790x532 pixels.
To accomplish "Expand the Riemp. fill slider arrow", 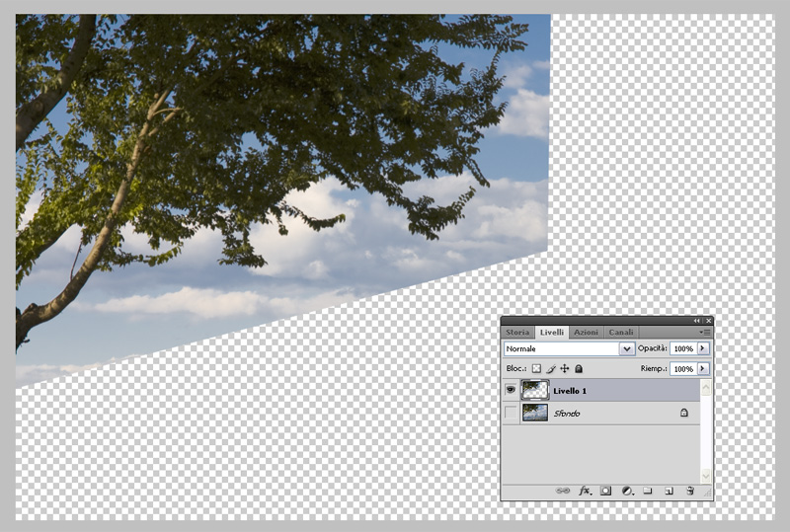I will (703, 368).
